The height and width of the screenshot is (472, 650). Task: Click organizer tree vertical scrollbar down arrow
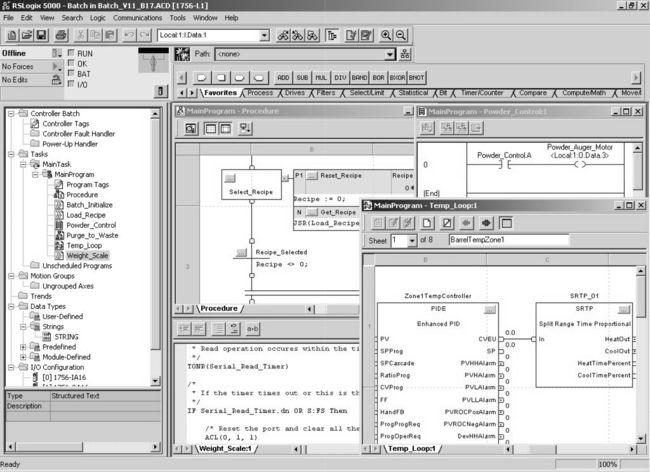(155, 380)
